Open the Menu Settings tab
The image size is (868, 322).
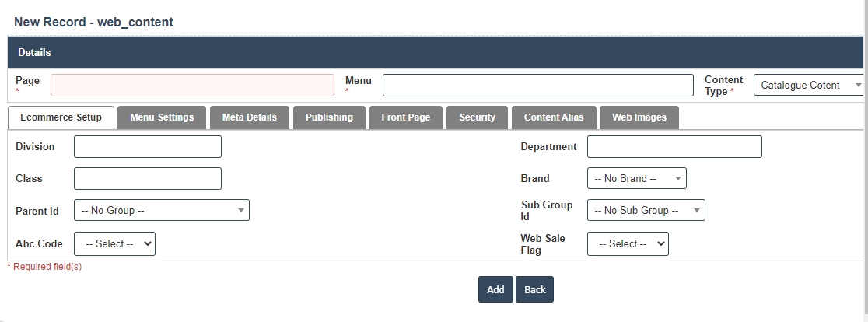point(162,117)
